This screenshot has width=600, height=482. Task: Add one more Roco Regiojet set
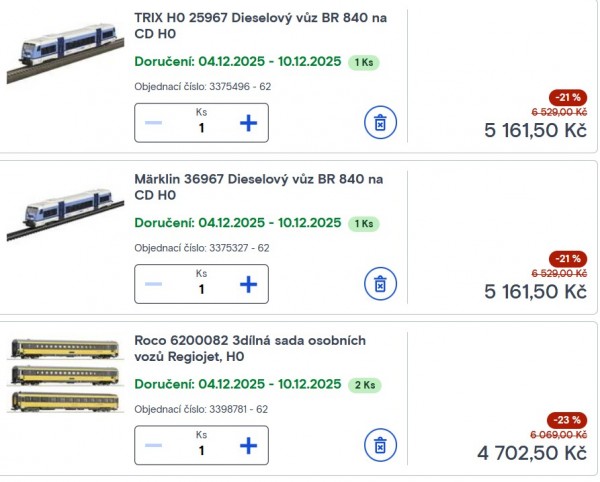point(248,445)
